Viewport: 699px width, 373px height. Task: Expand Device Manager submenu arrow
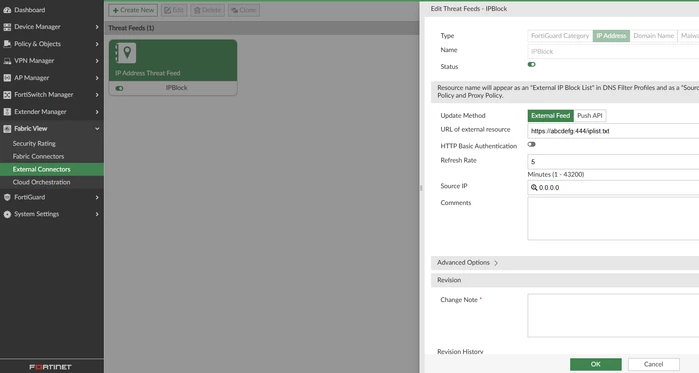[97, 27]
